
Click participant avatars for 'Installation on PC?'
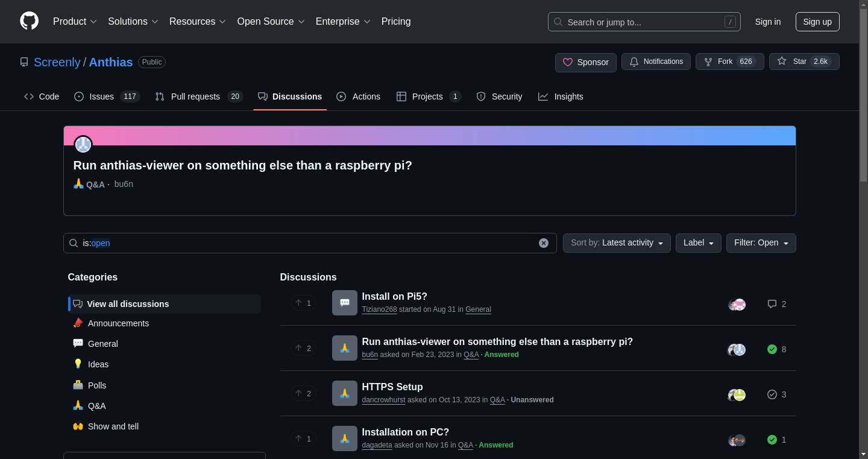(x=737, y=440)
